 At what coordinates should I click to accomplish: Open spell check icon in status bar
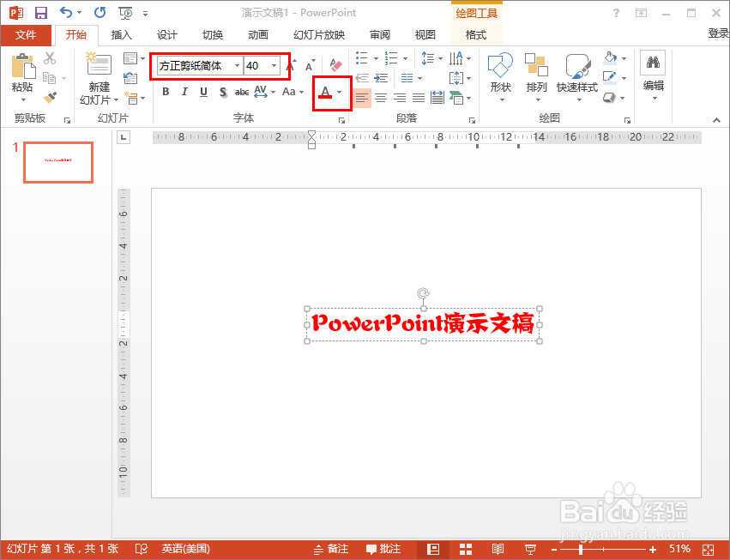[x=141, y=550]
